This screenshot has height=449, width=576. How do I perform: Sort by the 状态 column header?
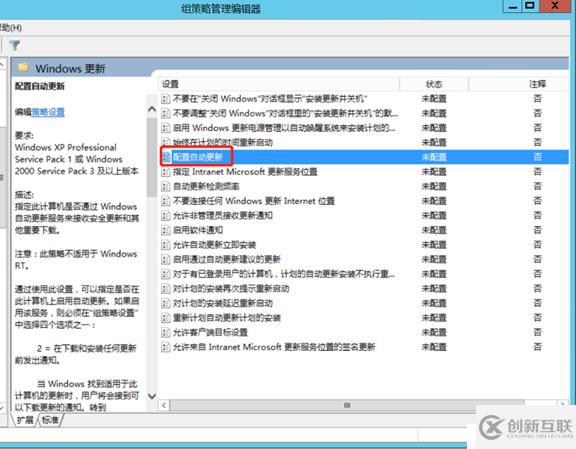tap(434, 84)
